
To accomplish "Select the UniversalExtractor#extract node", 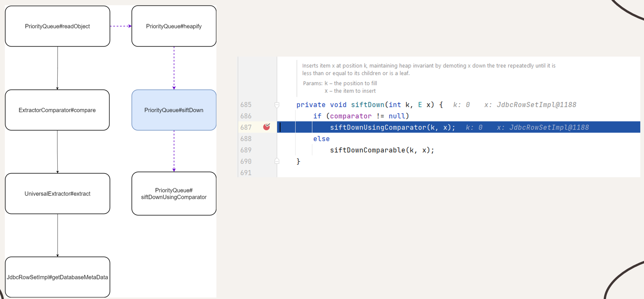I will click(x=58, y=194).
